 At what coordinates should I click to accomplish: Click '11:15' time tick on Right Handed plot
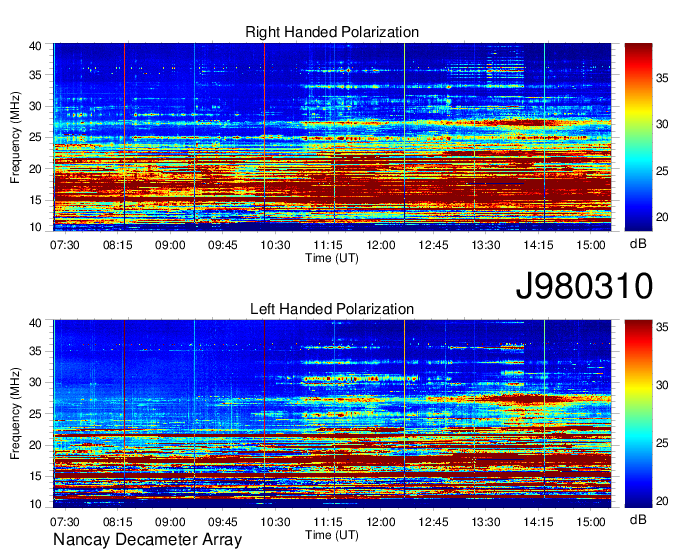pyautogui.click(x=328, y=245)
